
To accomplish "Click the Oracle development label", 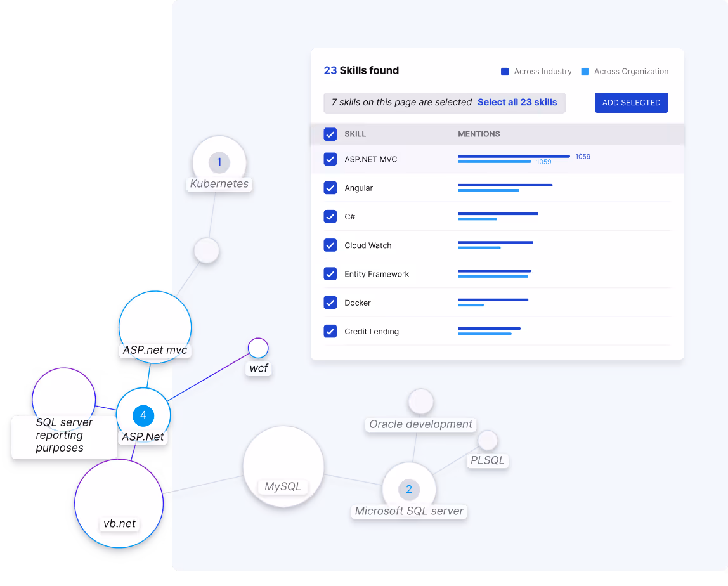I will tap(420, 424).
